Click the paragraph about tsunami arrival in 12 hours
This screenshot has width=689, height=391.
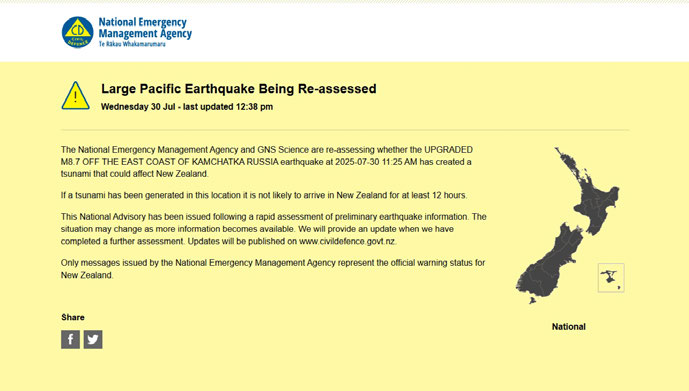coord(264,195)
